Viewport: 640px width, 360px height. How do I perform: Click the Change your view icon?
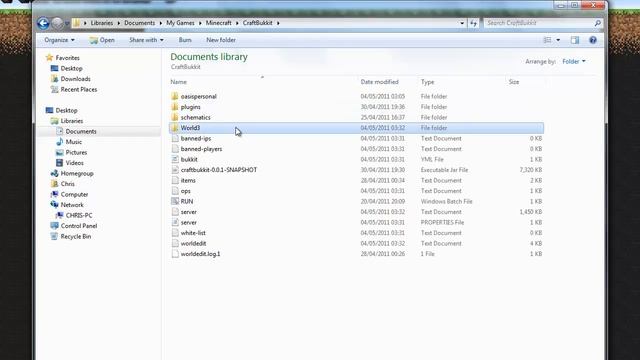tap(547, 40)
